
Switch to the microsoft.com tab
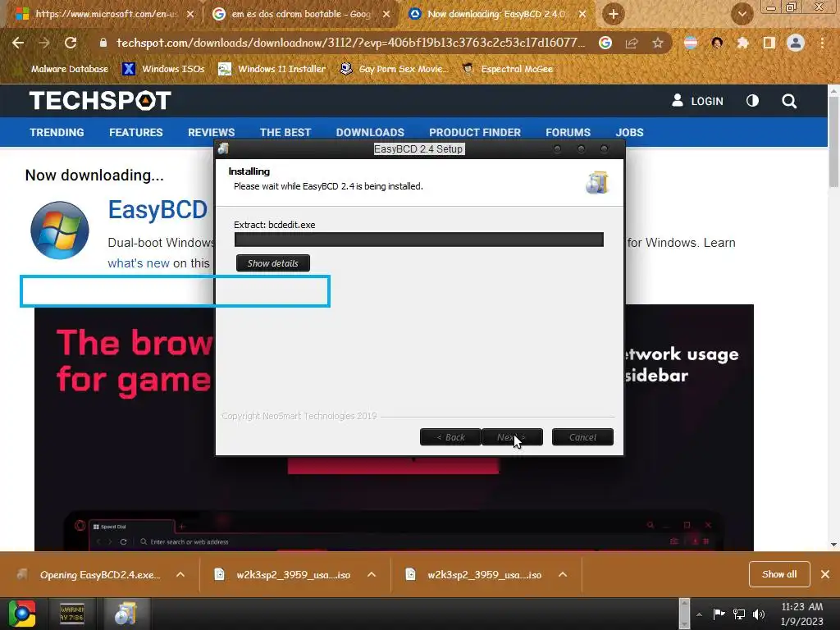click(x=105, y=14)
